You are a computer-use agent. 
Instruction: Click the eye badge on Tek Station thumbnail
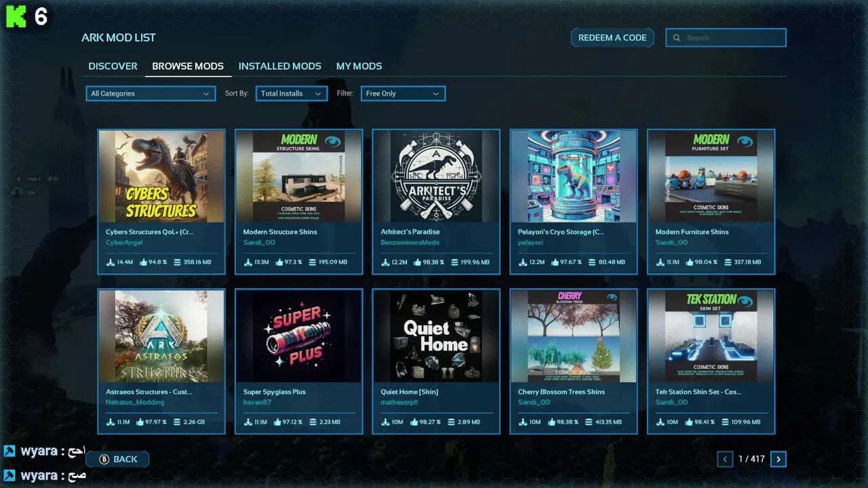pos(745,302)
